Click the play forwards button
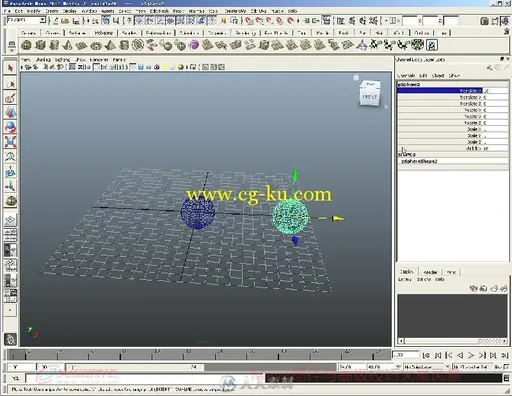Screen dimensions: 512x396 click(471, 355)
